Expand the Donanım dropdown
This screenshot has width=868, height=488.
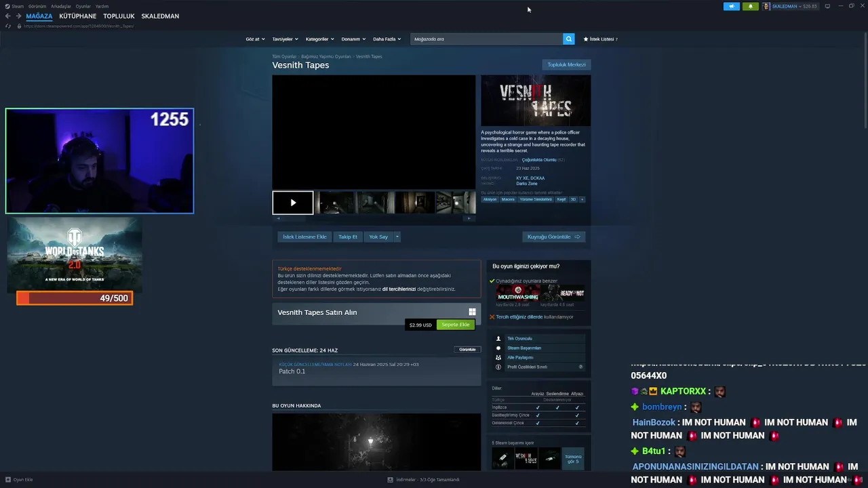(x=353, y=39)
